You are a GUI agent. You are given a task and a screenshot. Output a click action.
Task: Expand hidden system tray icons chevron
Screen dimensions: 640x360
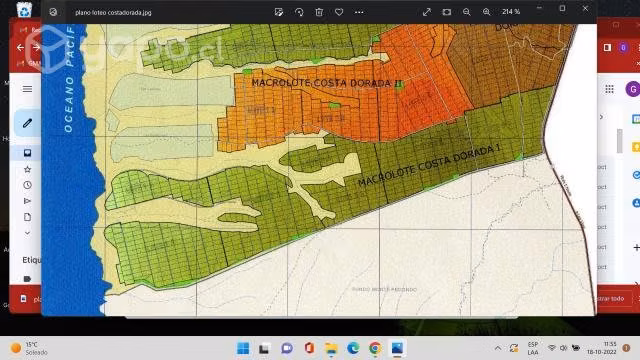click(x=498, y=348)
